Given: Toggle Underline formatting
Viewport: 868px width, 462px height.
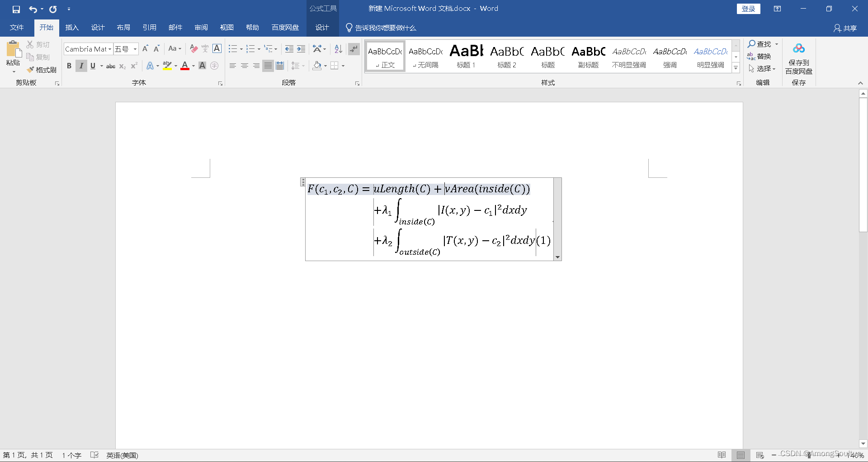Looking at the screenshot, I should [x=93, y=66].
